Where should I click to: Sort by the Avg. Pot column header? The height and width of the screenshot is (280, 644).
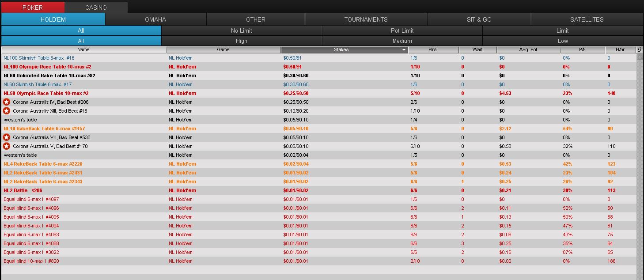(528, 50)
